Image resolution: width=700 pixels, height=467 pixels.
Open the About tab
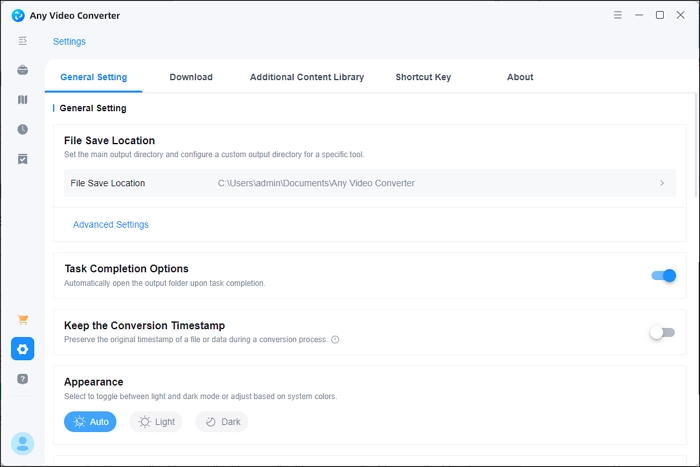520,77
